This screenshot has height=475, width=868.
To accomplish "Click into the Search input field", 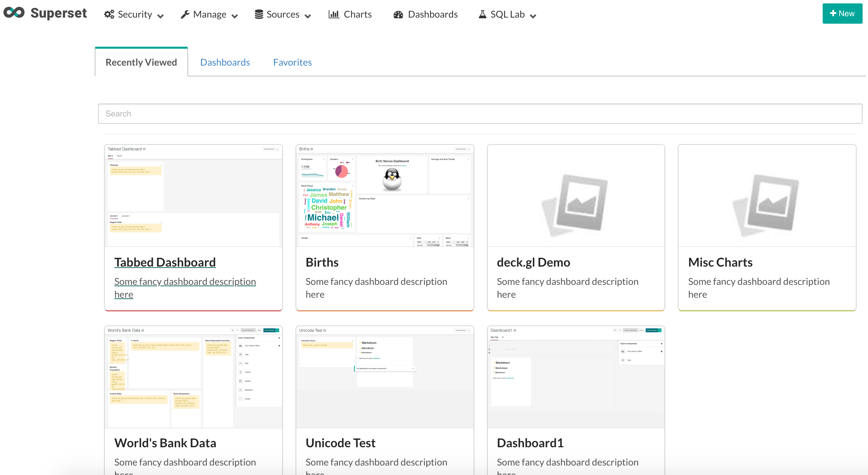I will [480, 114].
